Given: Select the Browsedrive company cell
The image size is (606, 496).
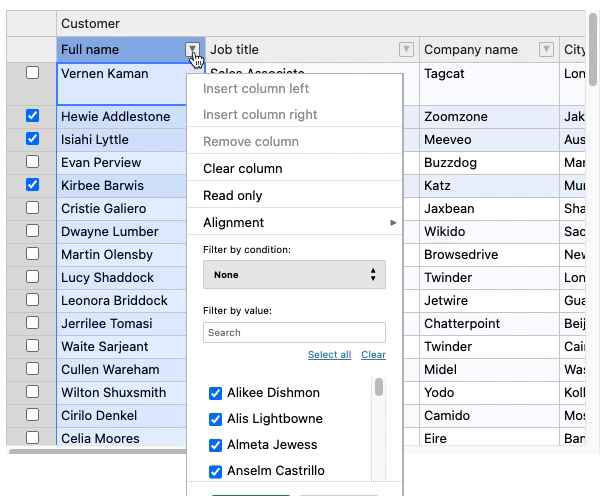Looking at the screenshot, I should (489, 254).
